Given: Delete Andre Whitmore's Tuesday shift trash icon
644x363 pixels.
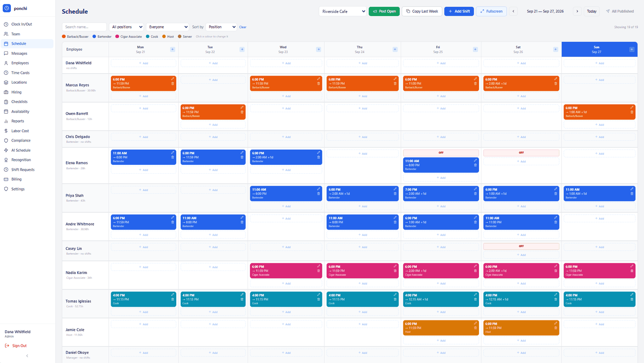Looking at the screenshot, I should click(x=242, y=222).
